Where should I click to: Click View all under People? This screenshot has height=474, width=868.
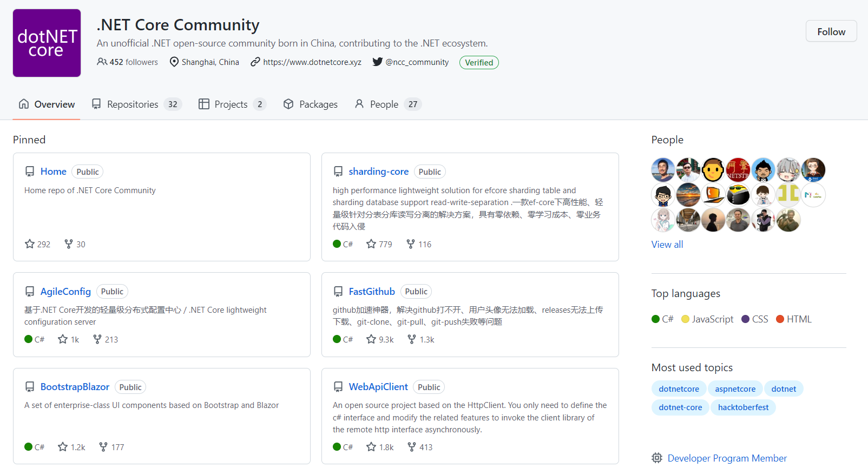point(667,245)
